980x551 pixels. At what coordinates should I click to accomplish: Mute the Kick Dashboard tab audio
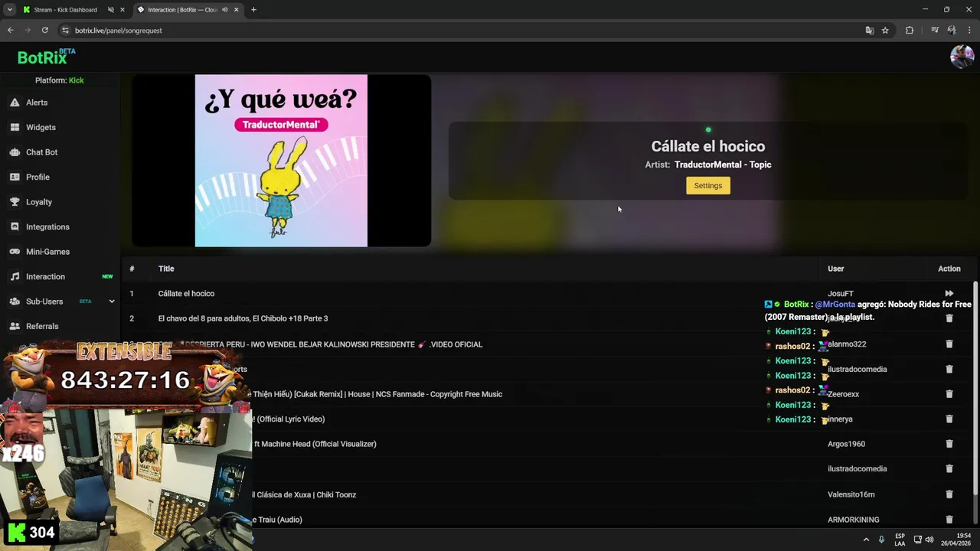[x=110, y=10]
